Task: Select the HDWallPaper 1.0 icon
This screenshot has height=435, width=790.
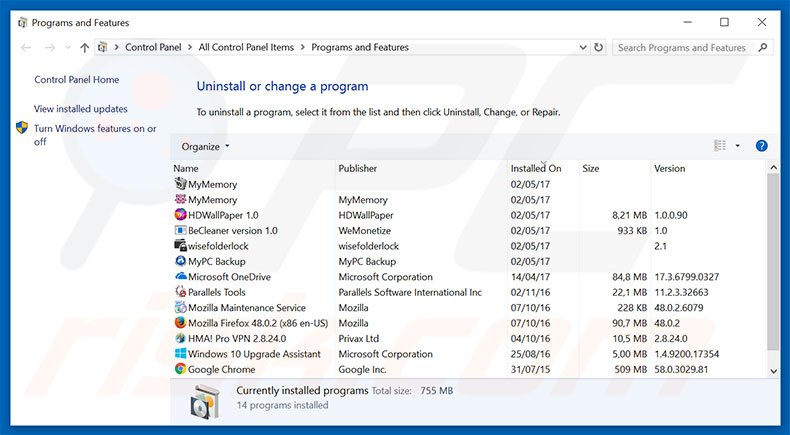Action: (180, 215)
